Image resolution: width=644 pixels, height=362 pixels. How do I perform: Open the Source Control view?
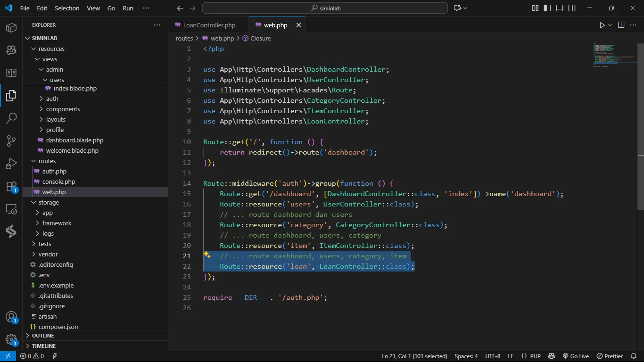point(11,140)
